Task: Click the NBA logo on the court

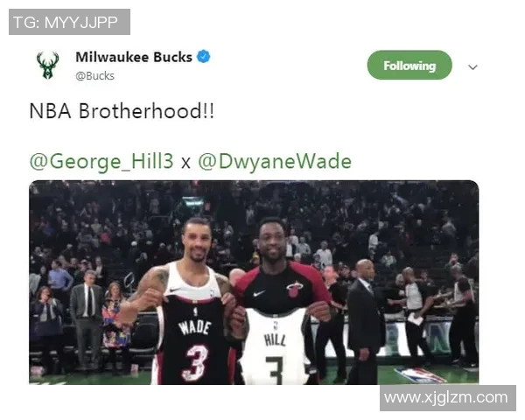Action: click(x=420, y=375)
